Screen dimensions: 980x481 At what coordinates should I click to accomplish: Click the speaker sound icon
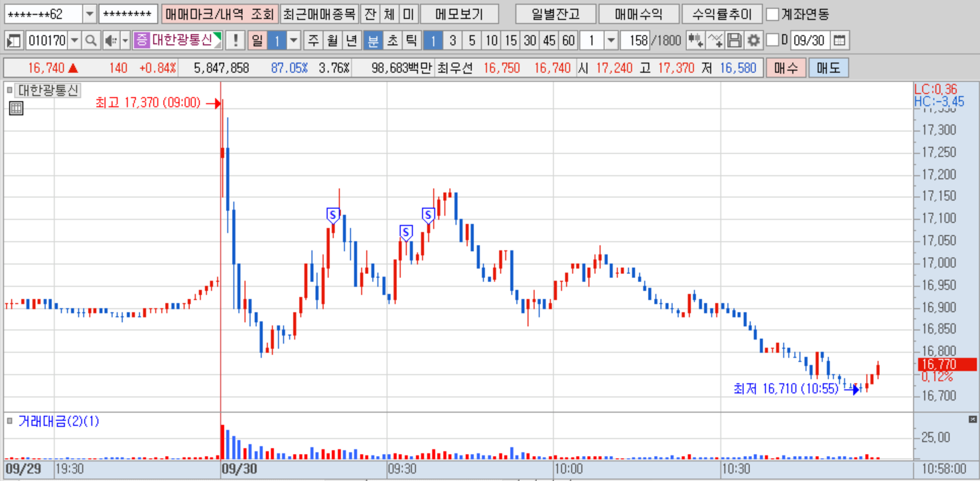(111, 41)
